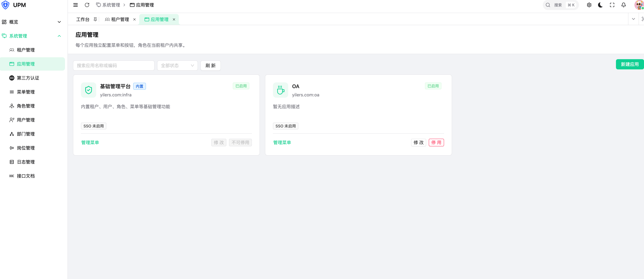
Task: Open the settings gear in the top bar
Action: [589, 5]
